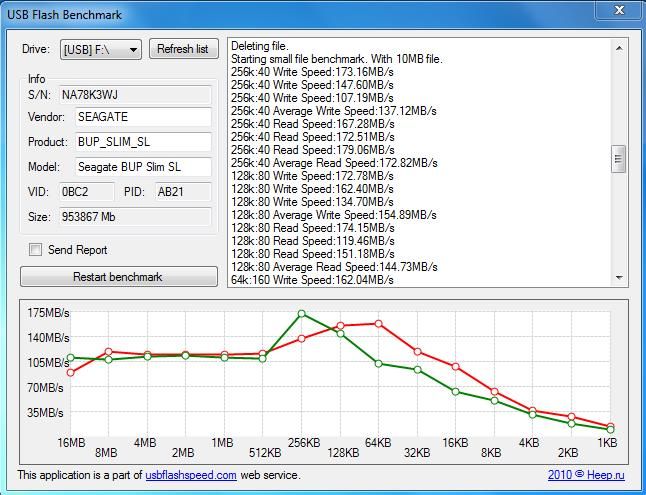Image resolution: width=646 pixels, height=495 pixels.
Task: Select line '256k:40 Read Speed:167.28MB/s'
Action: click(312, 124)
